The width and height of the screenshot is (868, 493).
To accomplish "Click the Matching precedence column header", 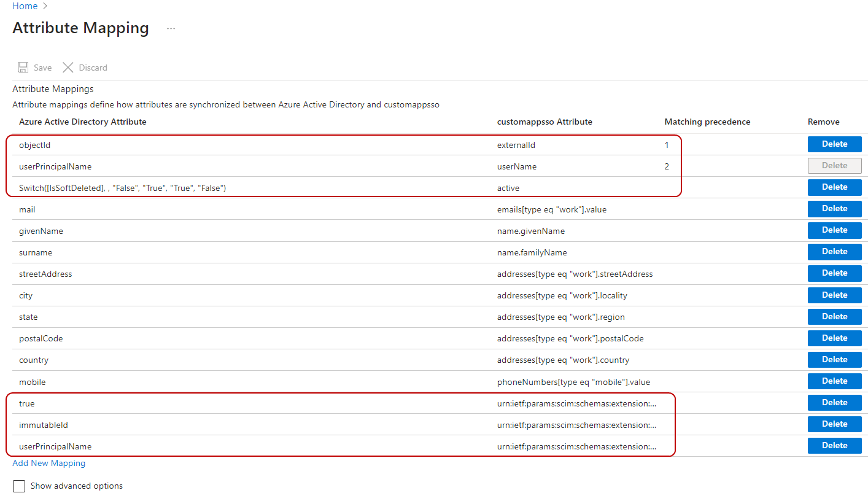I will pyautogui.click(x=707, y=122).
